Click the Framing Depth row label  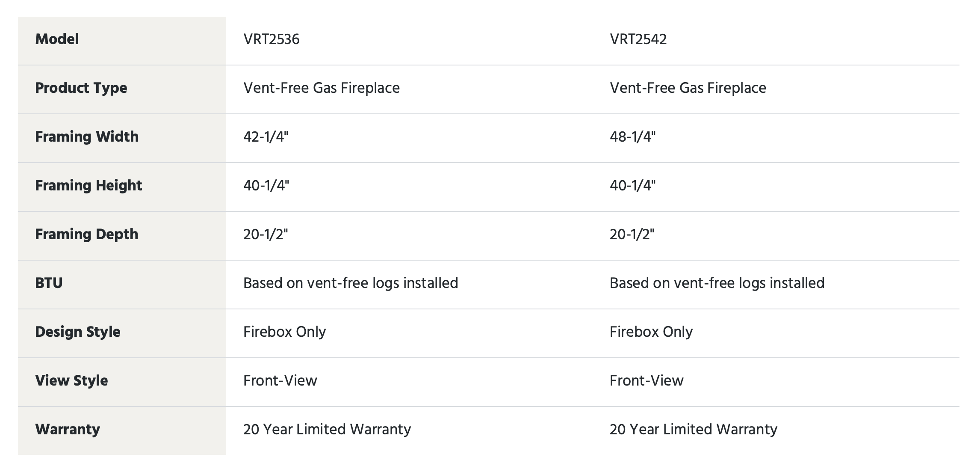point(87,234)
